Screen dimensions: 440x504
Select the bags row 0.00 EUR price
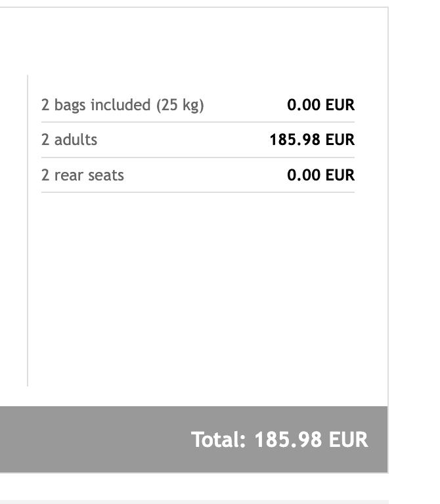[320, 105]
